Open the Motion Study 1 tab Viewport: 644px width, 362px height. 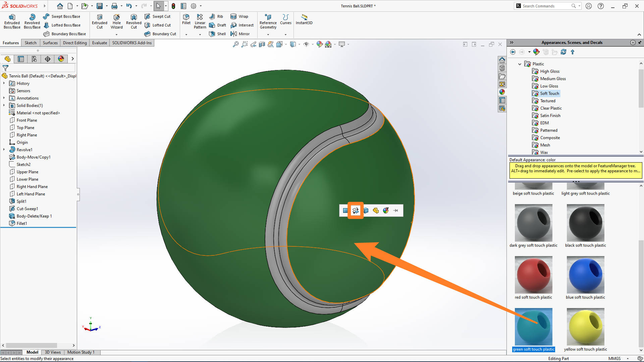(x=81, y=352)
